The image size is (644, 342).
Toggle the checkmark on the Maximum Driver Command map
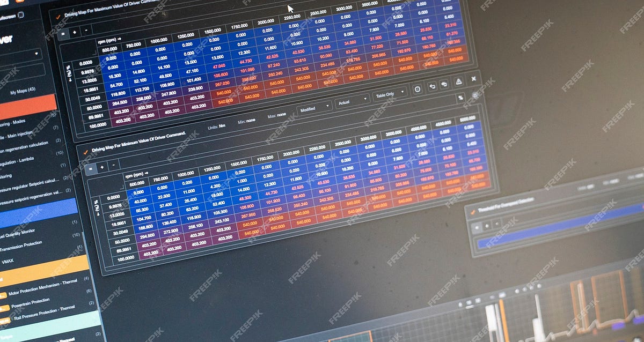pos(58,17)
